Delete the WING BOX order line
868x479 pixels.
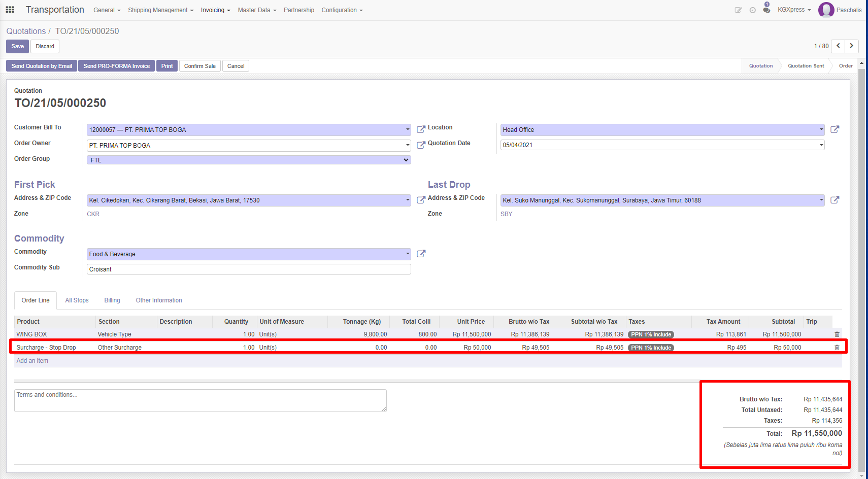(x=837, y=334)
